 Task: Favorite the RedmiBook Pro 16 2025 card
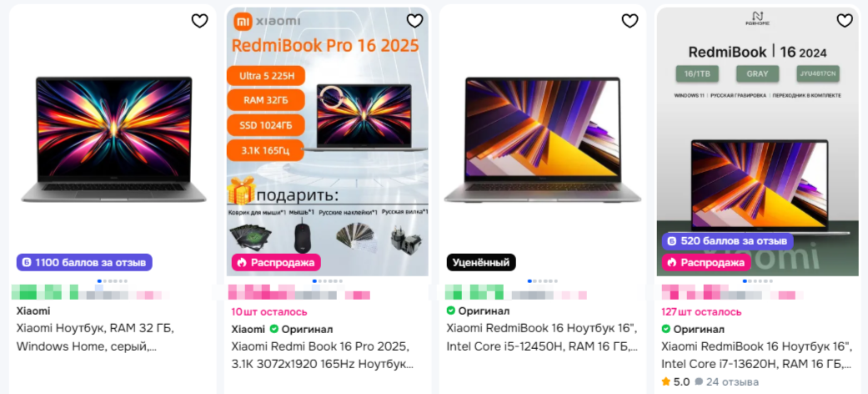click(x=414, y=21)
